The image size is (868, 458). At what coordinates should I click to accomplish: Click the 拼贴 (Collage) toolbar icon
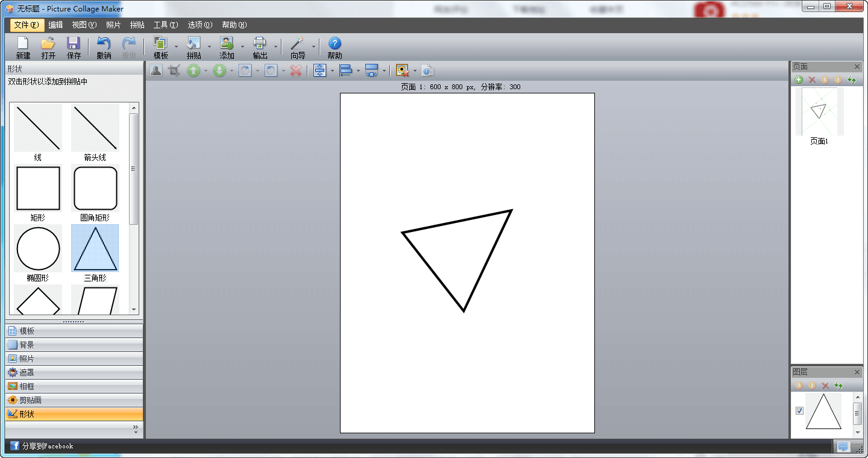194,43
